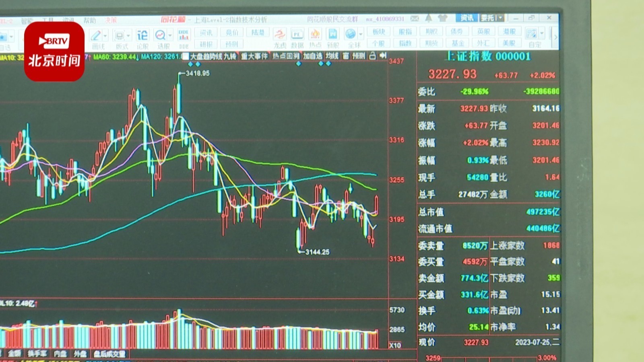The width and height of the screenshot is (644, 362).
Task: Switch to the 金额 volume tab
Action: (14, 354)
